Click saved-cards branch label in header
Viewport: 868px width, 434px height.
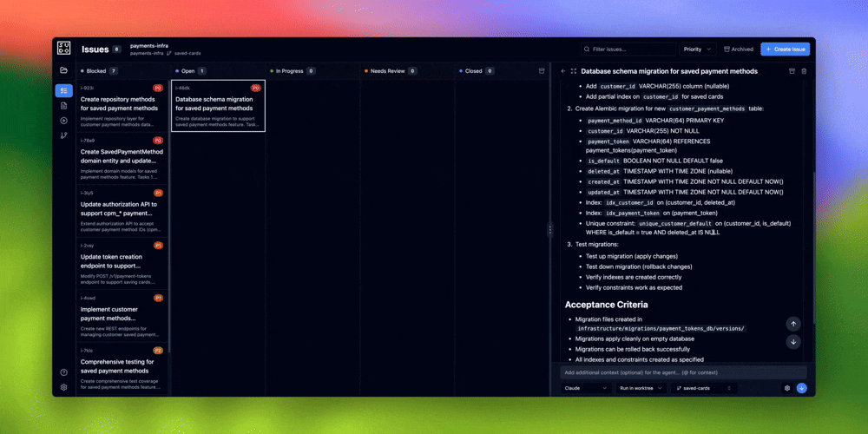click(187, 53)
